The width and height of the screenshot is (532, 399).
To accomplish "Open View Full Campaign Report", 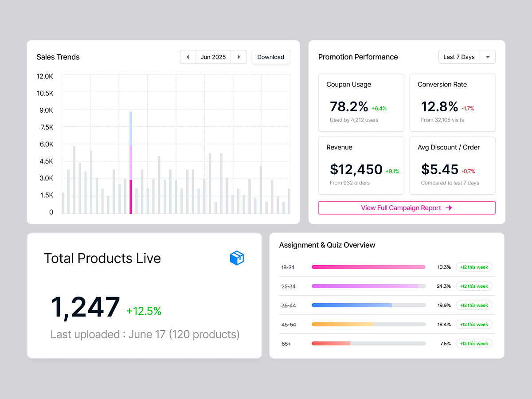I will 407,208.
